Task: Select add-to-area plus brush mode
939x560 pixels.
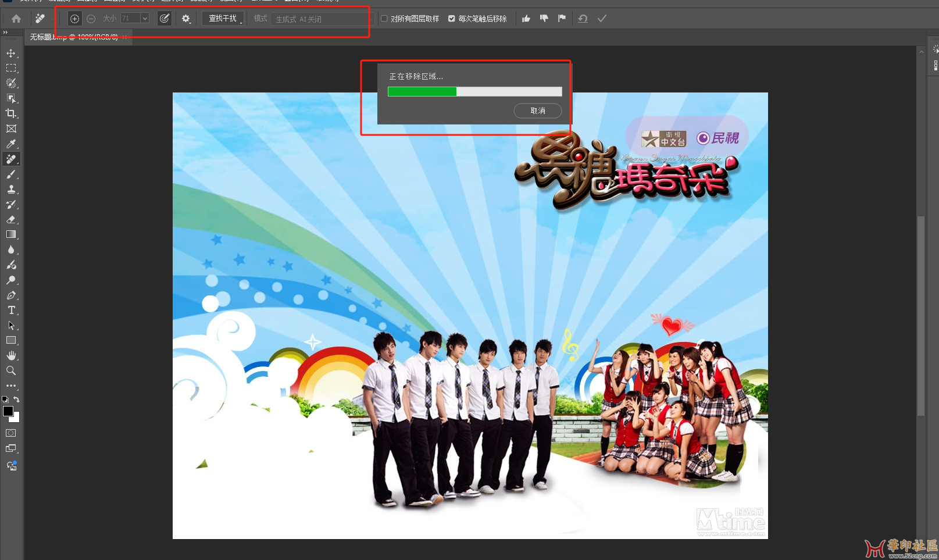Action: point(74,19)
